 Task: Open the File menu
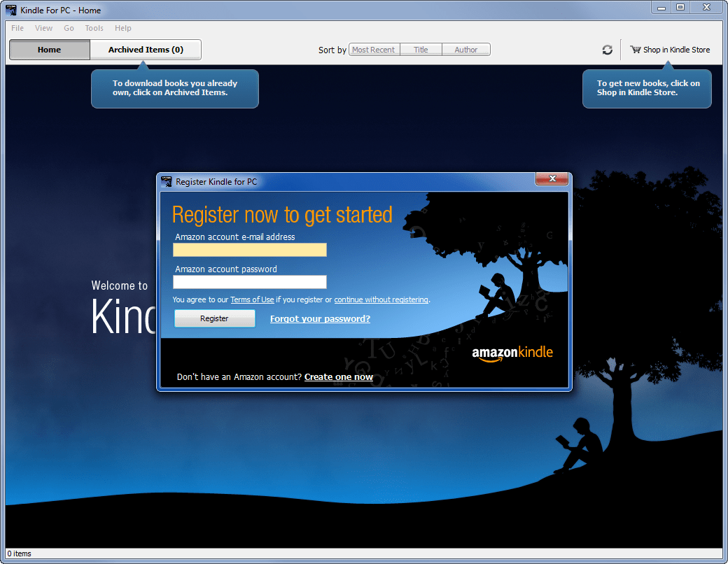pyautogui.click(x=16, y=28)
